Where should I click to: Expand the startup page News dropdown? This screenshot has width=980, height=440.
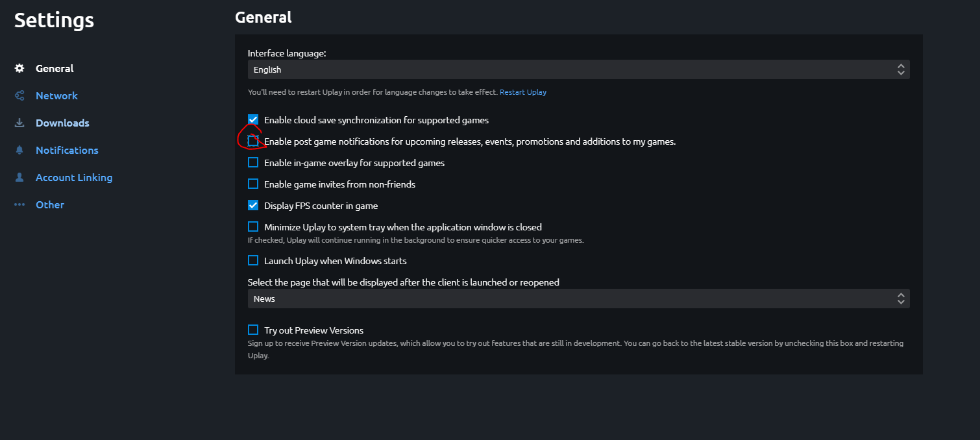pyautogui.click(x=578, y=299)
